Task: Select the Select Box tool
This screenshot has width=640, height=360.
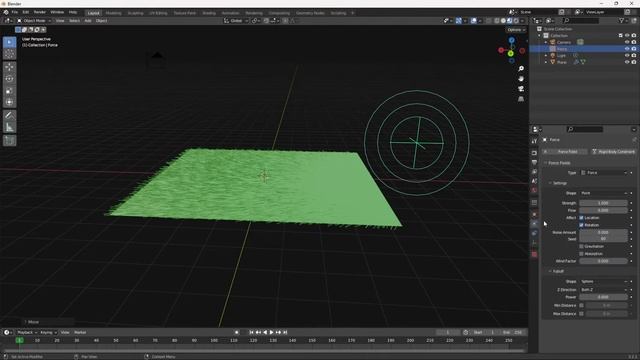Action: 9,42
